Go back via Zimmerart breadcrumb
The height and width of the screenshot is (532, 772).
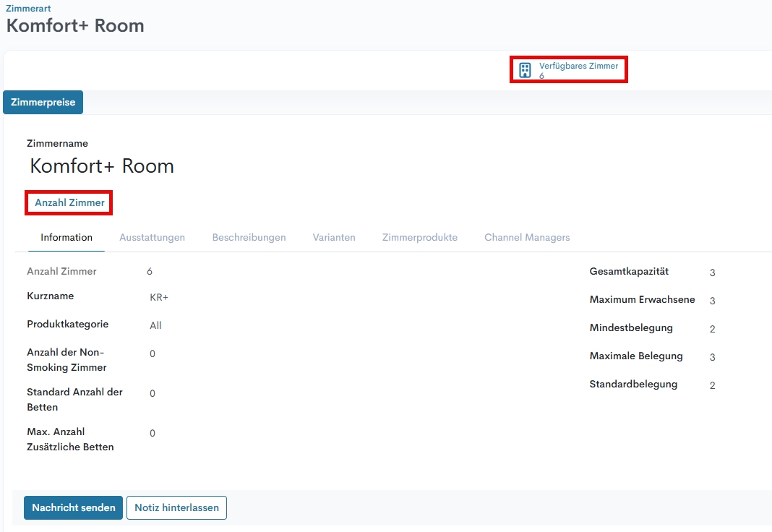tap(28, 8)
